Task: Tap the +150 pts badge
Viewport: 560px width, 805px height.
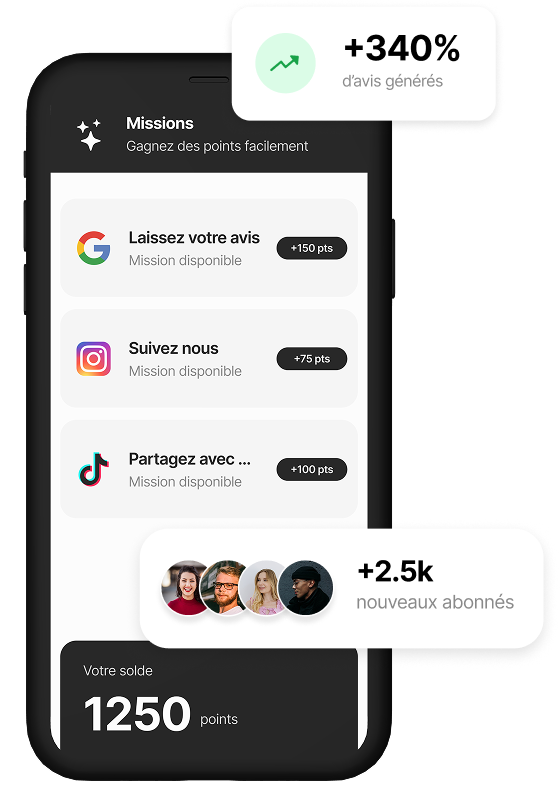Action: coord(312,248)
